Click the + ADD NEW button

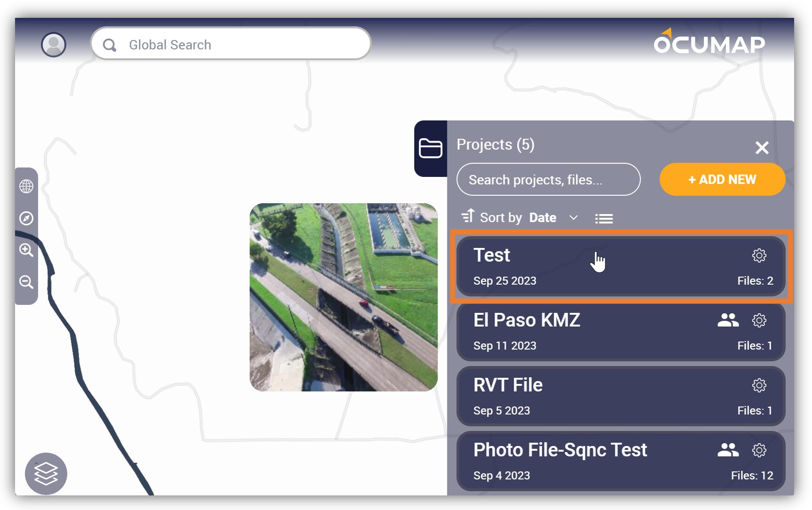pyautogui.click(x=722, y=179)
